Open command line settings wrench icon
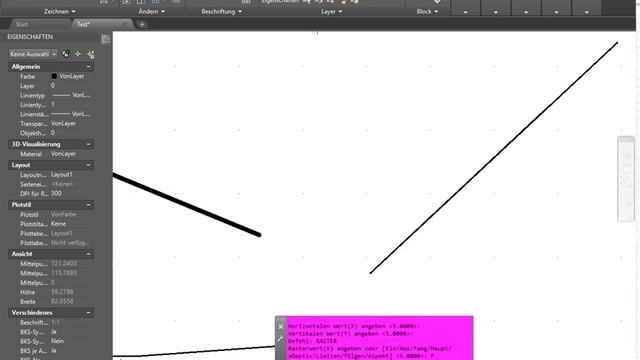The image size is (640, 360). (280, 339)
